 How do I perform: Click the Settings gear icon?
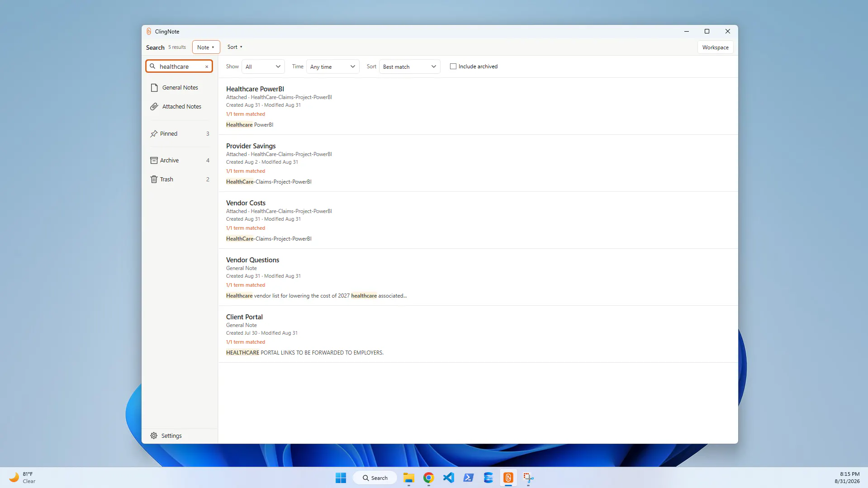[x=154, y=436]
